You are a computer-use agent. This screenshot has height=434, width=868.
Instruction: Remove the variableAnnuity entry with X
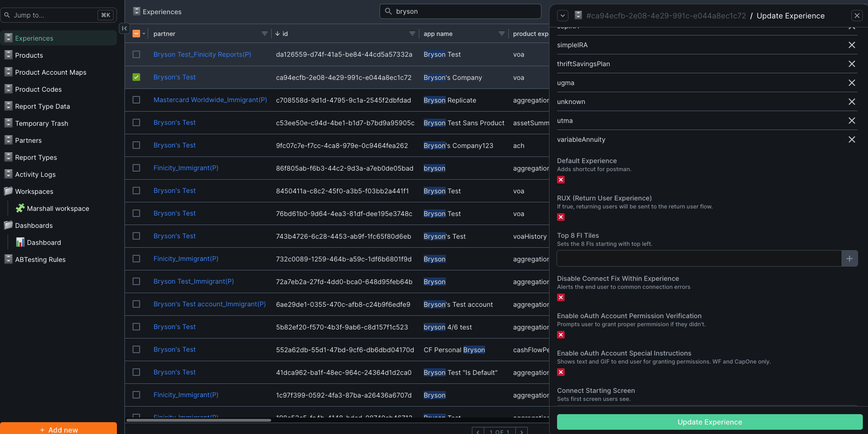pos(851,139)
